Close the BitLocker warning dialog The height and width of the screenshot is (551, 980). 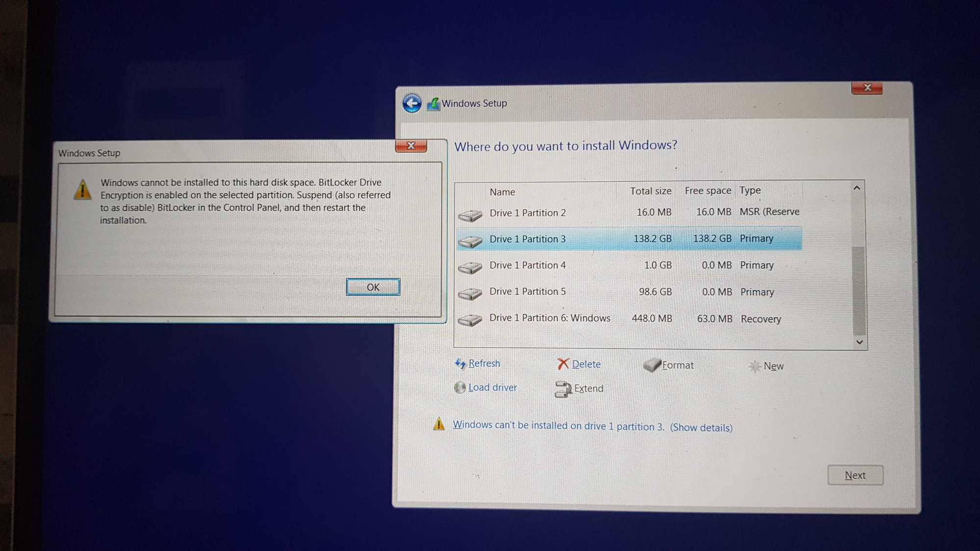[x=411, y=145]
